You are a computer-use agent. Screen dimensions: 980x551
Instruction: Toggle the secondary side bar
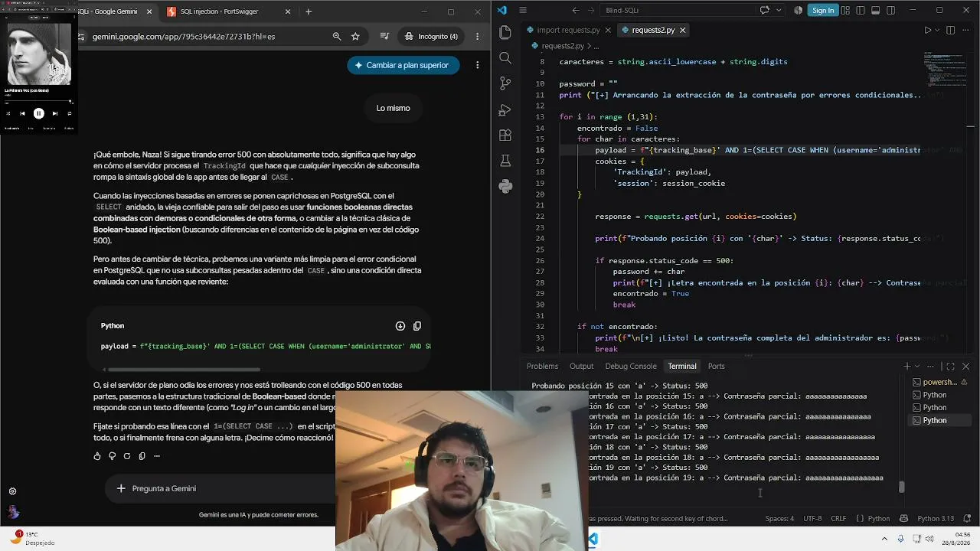[x=892, y=11]
